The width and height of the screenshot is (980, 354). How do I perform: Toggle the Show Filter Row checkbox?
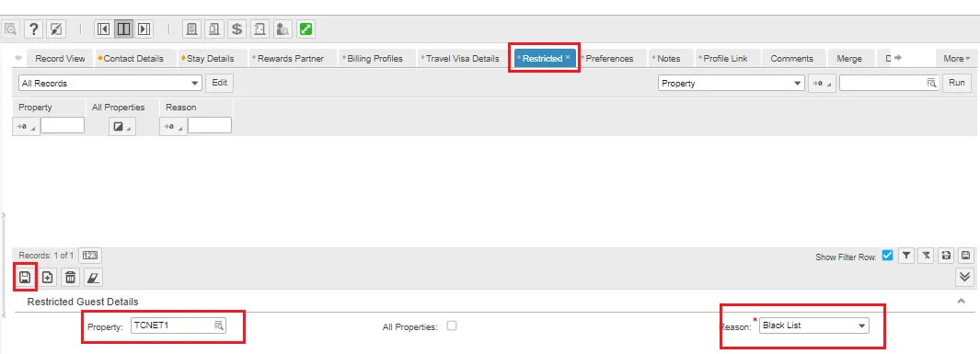pos(887,256)
